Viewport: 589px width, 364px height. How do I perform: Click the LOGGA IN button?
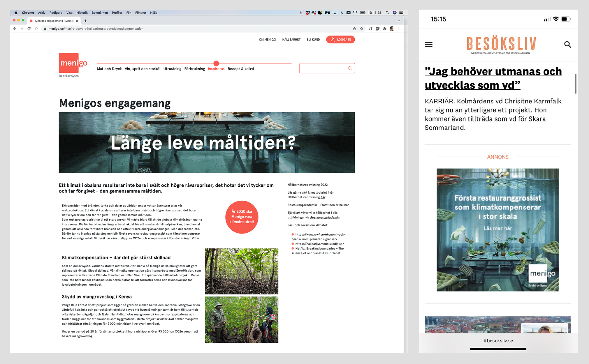tap(340, 40)
